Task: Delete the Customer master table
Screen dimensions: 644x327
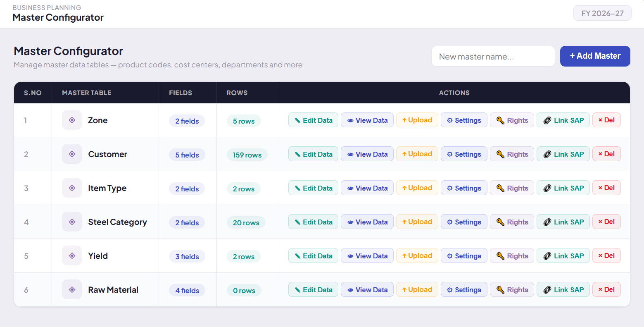Action: (x=606, y=154)
